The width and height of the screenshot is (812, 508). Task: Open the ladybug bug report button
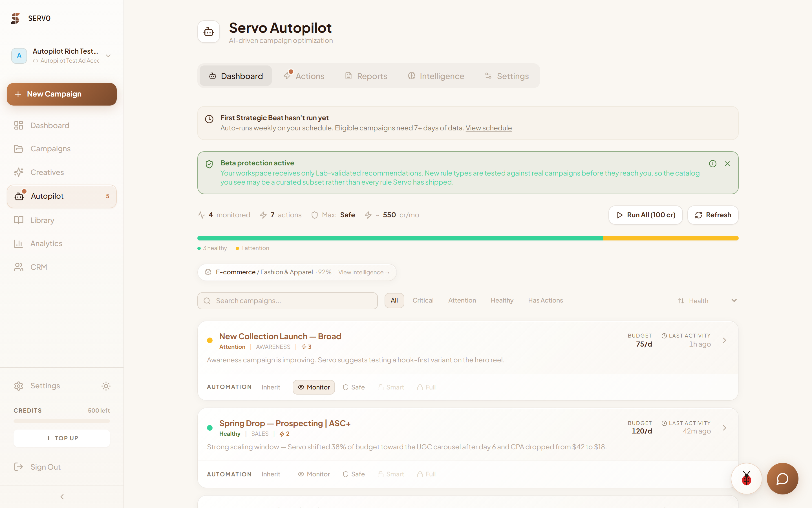tap(747, 478)
